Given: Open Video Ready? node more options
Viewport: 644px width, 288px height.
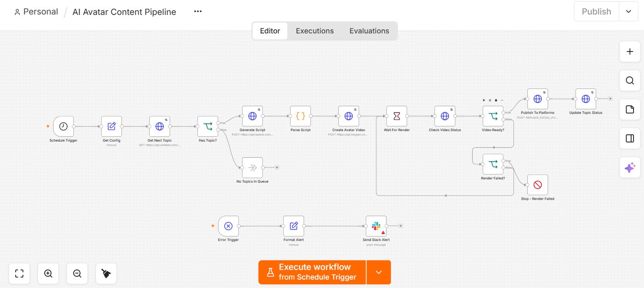Looking at the screenshot, I should point(502,100).
